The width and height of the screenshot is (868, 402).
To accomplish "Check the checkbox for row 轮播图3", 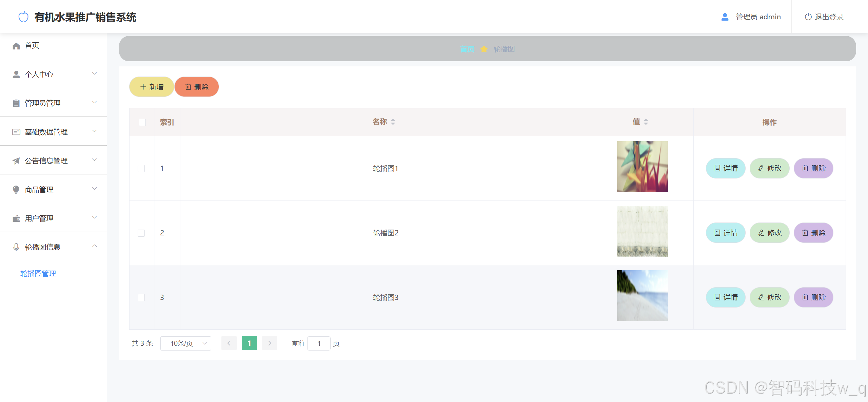I will click(141, 297).
